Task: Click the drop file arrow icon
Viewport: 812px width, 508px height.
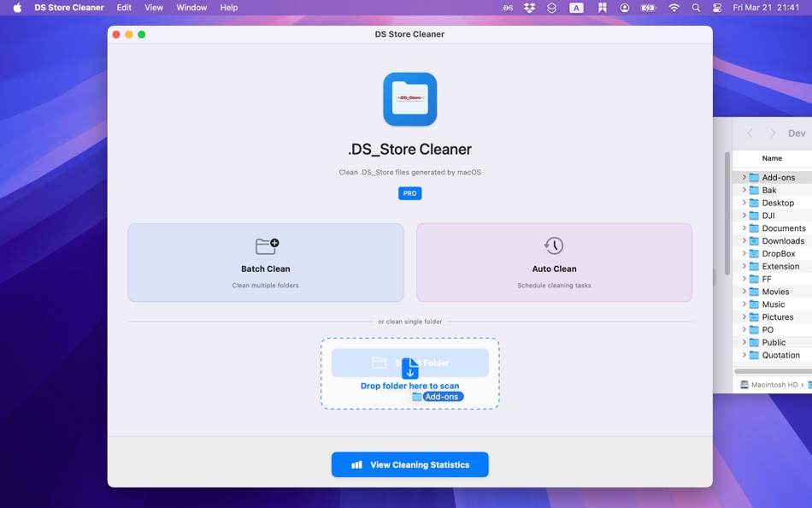Action: pyautogui.click(x=409, y=369)
